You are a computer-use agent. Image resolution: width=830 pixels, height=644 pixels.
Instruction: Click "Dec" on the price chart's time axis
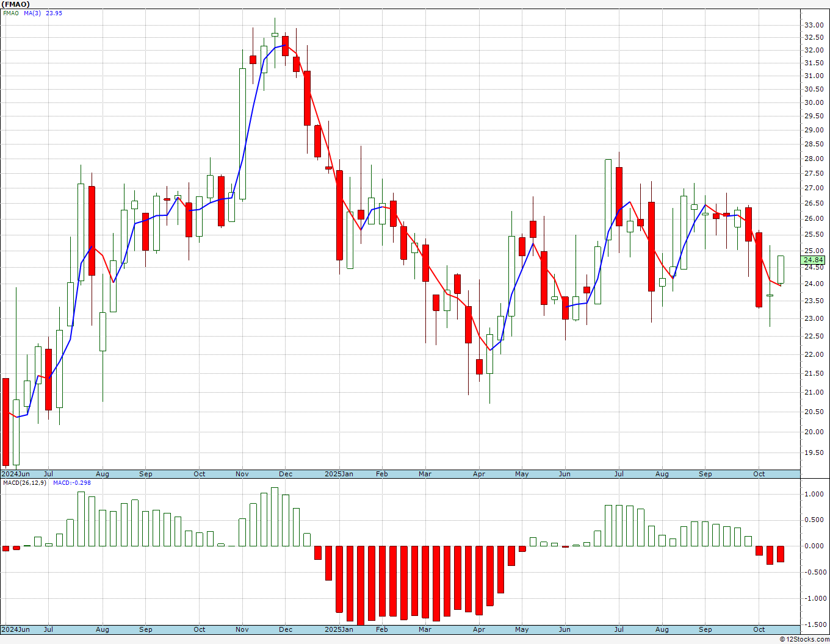pos(286,474)
